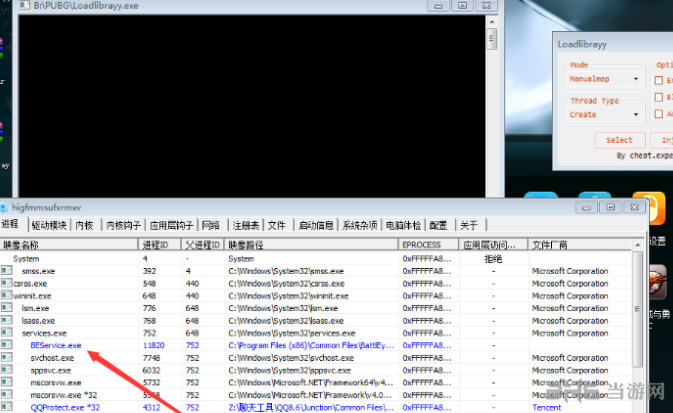Click the process icon beside csrss.exe
The image size is (673, 413).
pos(6,283)
